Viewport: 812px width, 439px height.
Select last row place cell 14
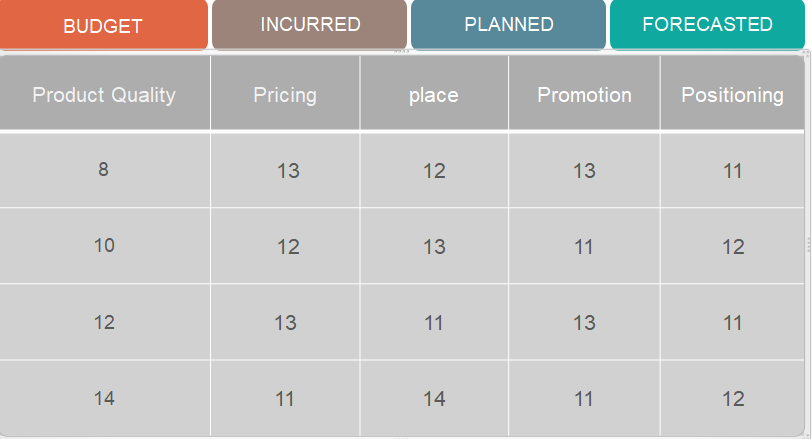click(x=434, y=398)
